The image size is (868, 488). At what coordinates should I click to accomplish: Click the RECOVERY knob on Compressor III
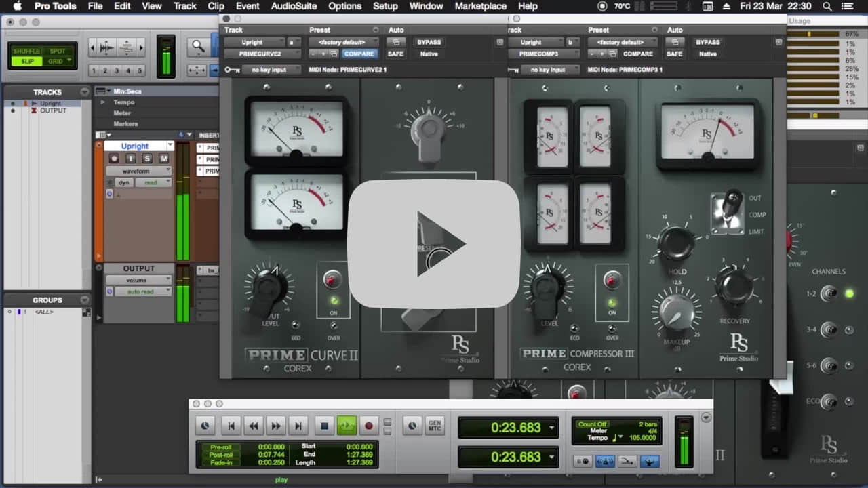click(x=734, y=286)
